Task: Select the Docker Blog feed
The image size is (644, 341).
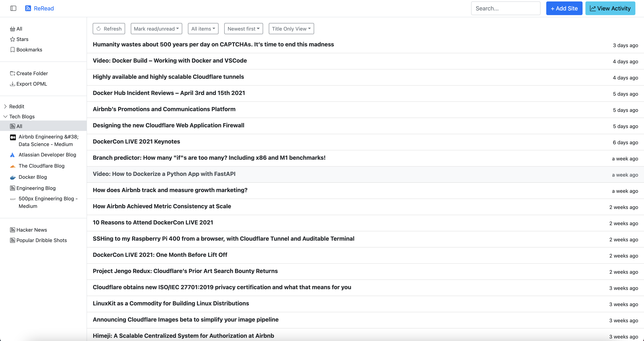Action: point(33,177)
